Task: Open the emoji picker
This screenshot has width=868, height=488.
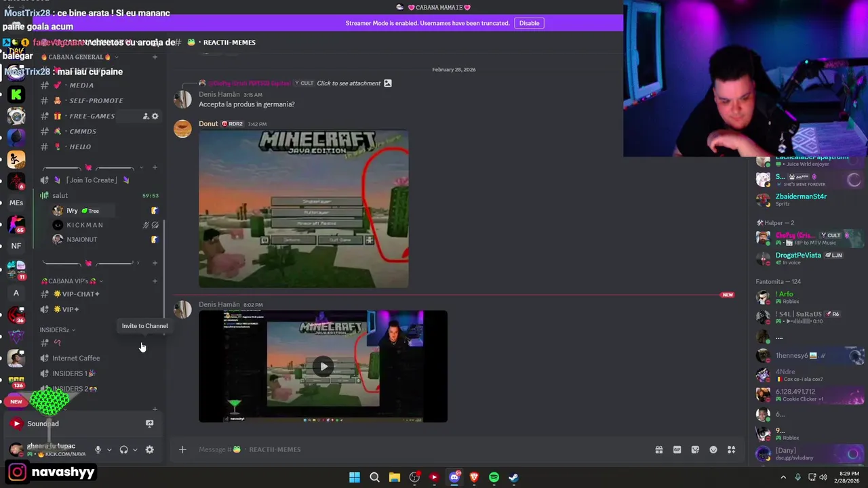Action: (x=713, y=449)
